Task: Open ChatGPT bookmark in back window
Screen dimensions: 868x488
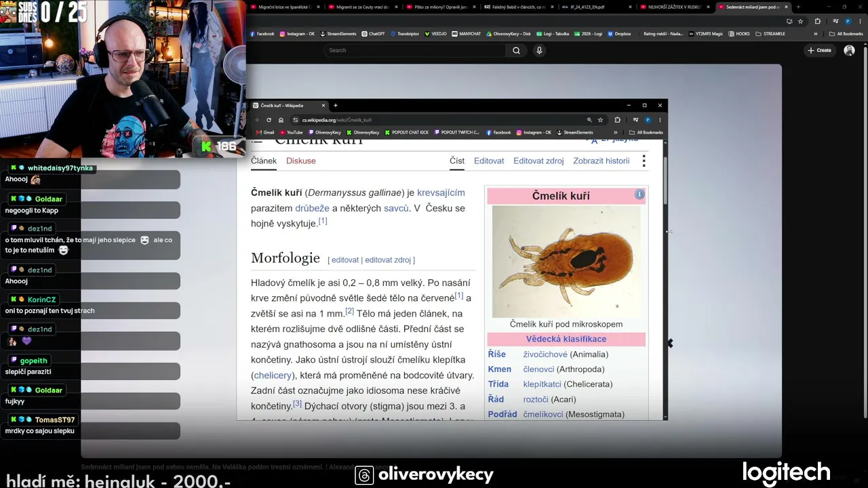Action: (374, 33)
